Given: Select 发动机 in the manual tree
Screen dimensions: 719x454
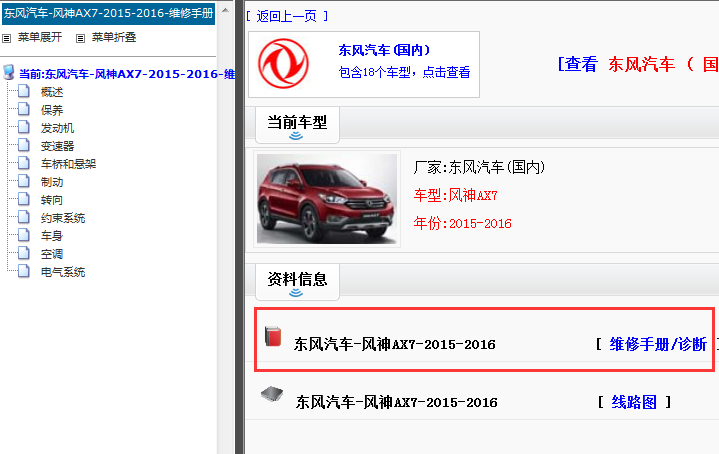Looking at the screenshot, I should point(57,128).
